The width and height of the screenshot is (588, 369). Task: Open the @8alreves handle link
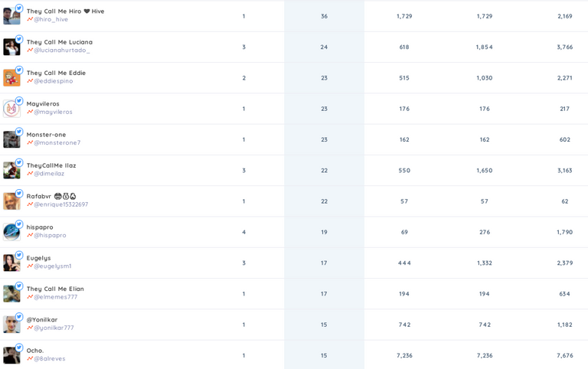(50, 358)
